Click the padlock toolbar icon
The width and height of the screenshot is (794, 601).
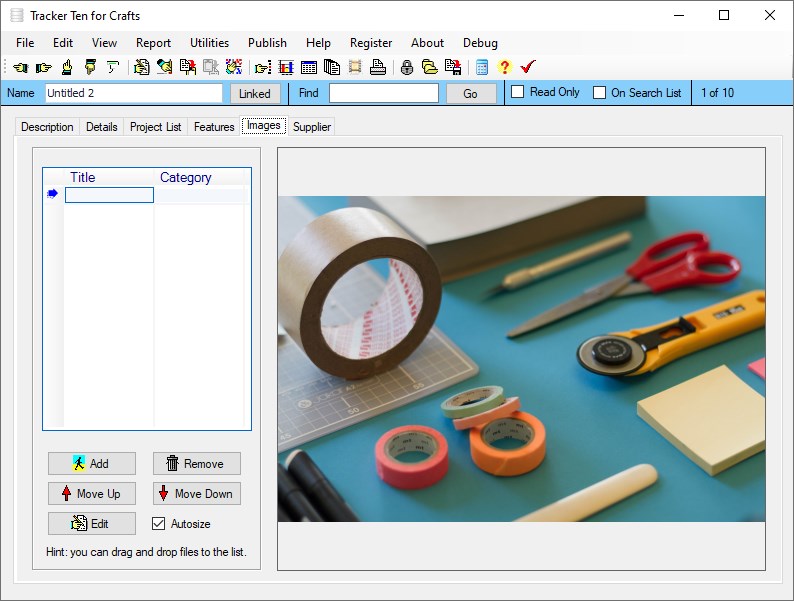[x=406, y=67]
